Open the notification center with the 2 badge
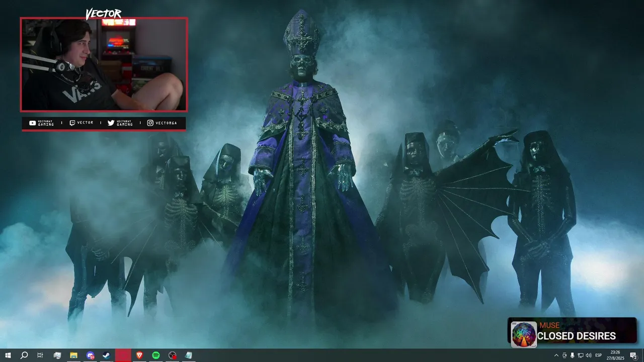The width and height of the screenshot is (644, 362). (x=633, y=355)
